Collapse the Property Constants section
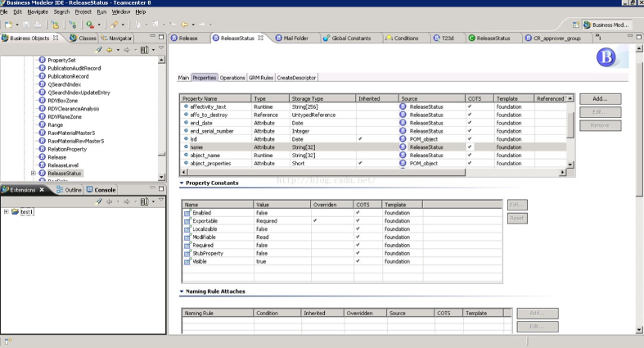Screen dimensions: 644x348 point(182,183)
